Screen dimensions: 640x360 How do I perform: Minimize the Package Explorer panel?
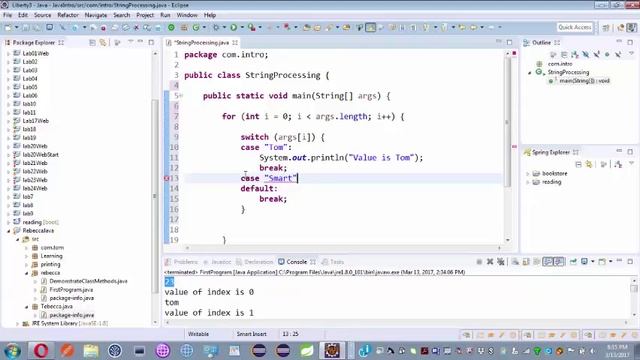click(x=140, y=42)
